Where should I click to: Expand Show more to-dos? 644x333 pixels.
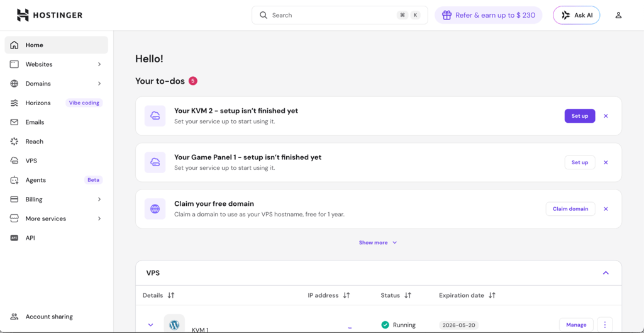(x=378, y=242)
